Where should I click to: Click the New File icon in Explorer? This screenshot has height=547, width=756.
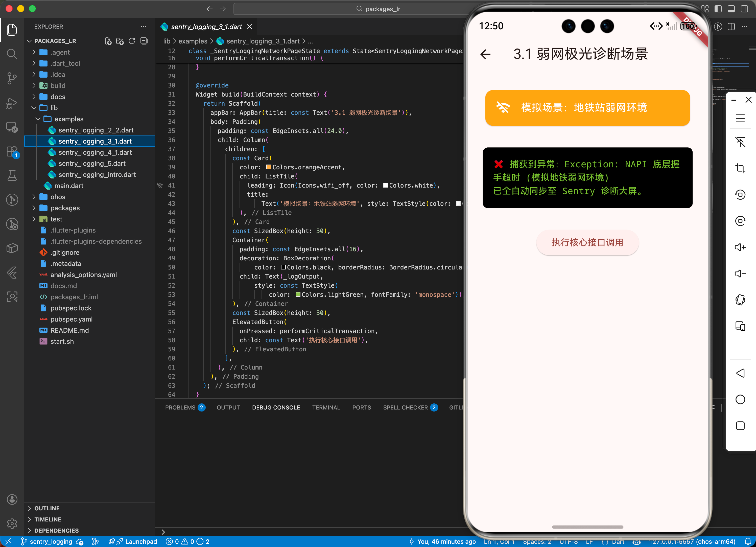pyautogui.click(x=108, y=41)
